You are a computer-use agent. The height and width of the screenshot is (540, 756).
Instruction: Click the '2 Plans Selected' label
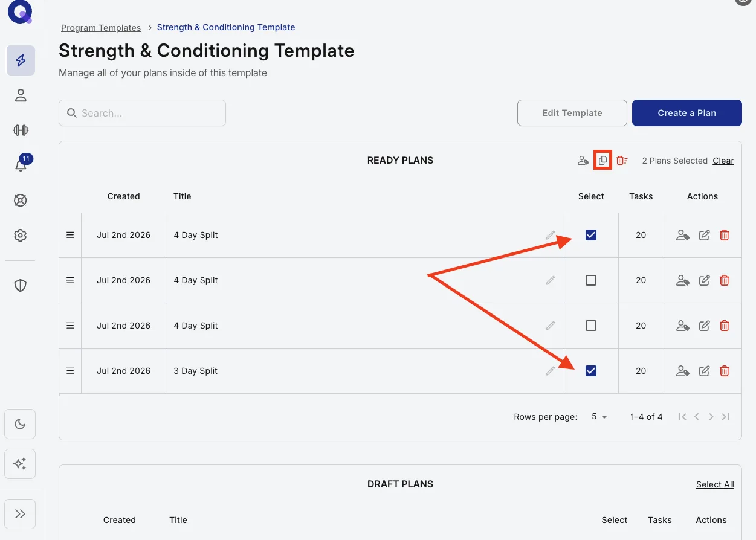[x=674, y=161]
